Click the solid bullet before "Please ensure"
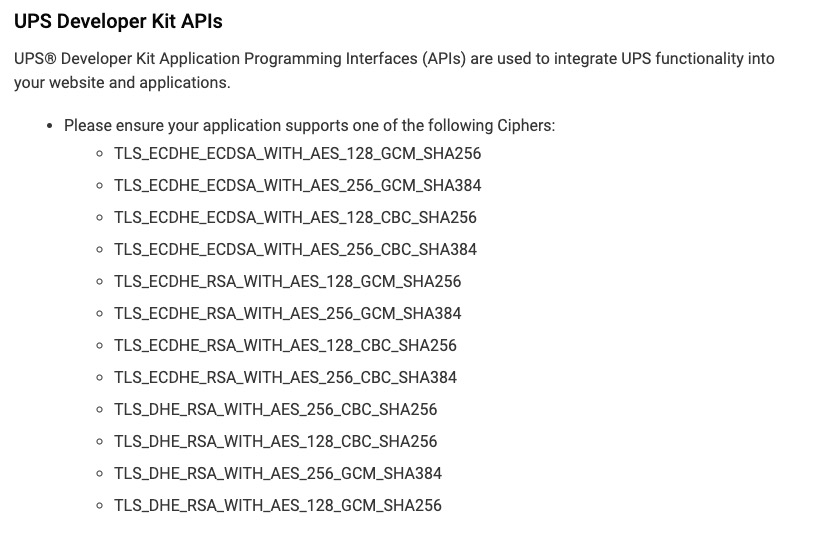Screen dimensions: 820x545 point(49,126)
